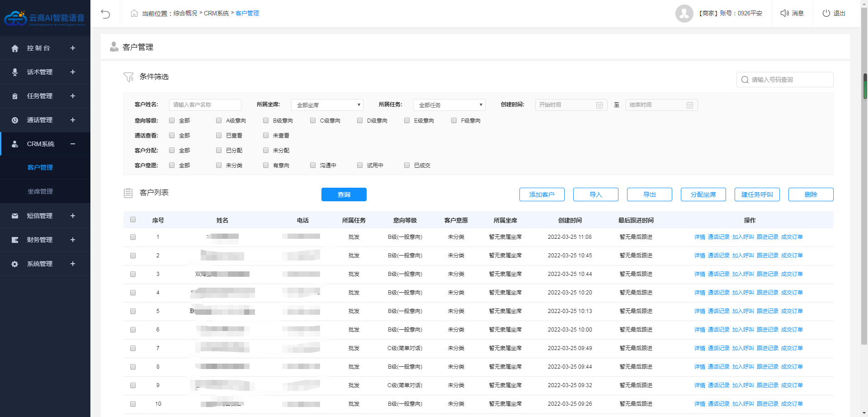Click the start time calendar icon
The height and width of the screenshot is (417, 868).
pos(599,105)
